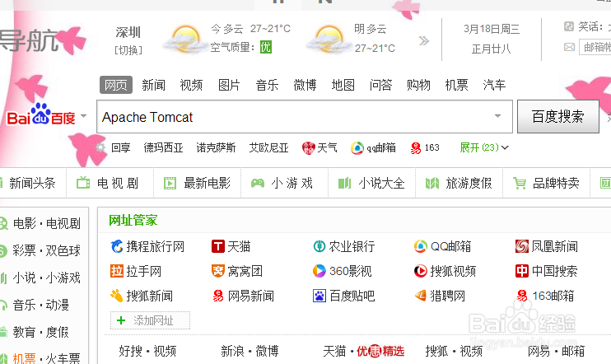Click tomorrow's cloudy weather icon
Image resolution: width=611 pixels, height=364 pixels.
point(328,40)
